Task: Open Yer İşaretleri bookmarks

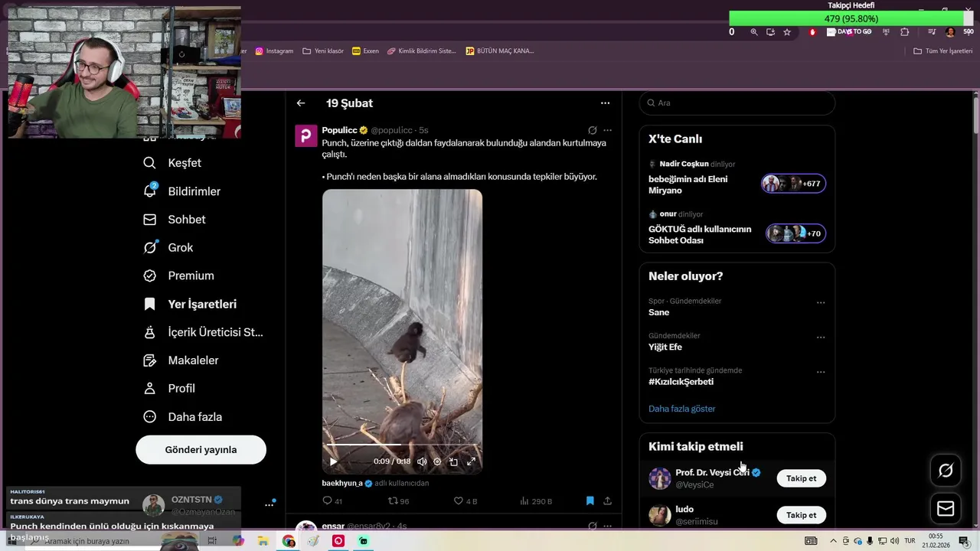Action: (x=190, y=304)
